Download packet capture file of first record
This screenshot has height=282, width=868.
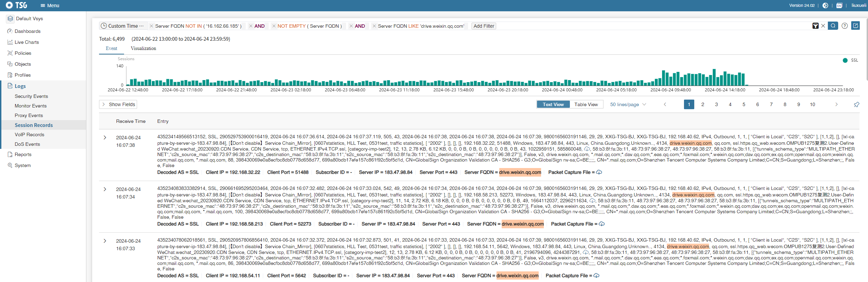tap(599, 172)
